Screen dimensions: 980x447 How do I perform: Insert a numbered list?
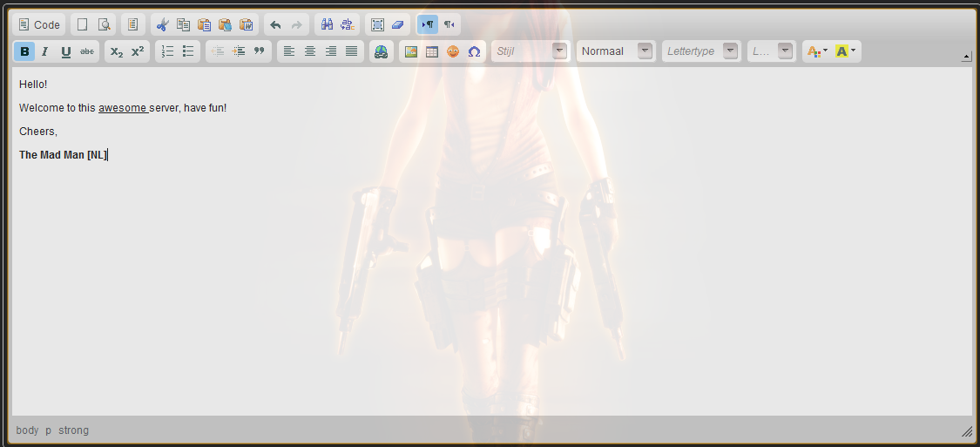pyautogui.click(x=167, y=51)
